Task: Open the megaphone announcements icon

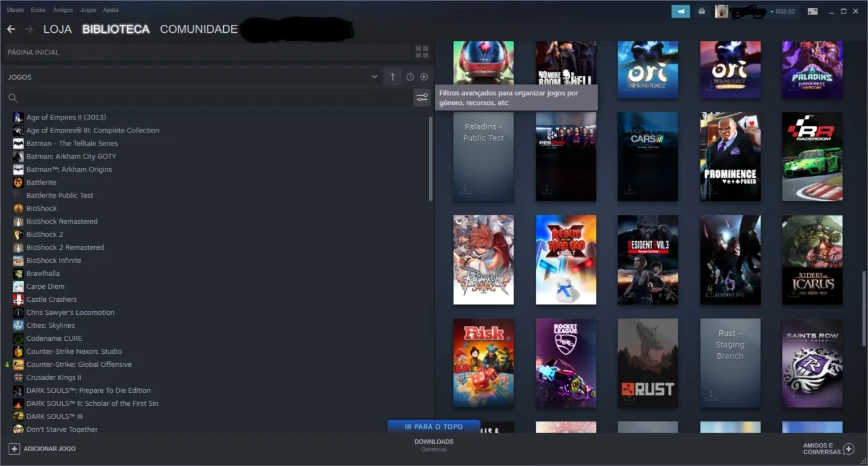Action: (681, 11)
